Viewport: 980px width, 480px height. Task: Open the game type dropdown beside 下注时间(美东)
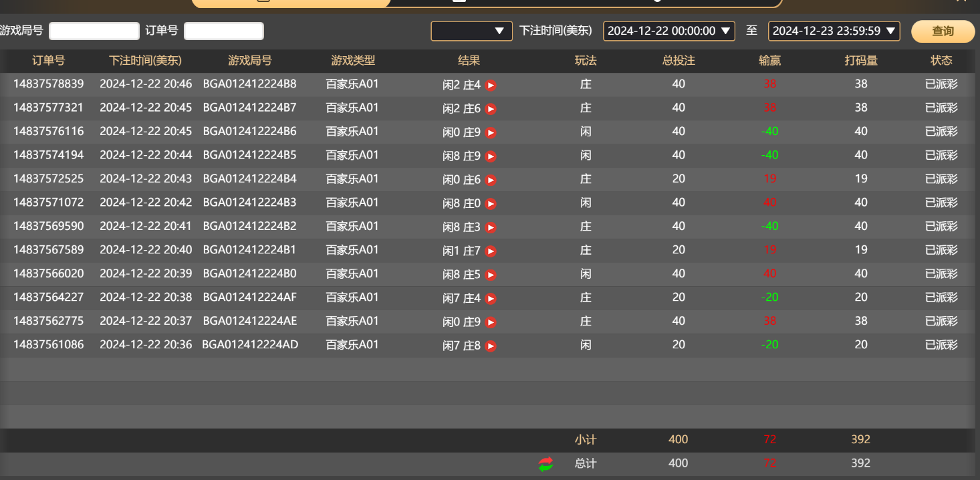(472, 31)
